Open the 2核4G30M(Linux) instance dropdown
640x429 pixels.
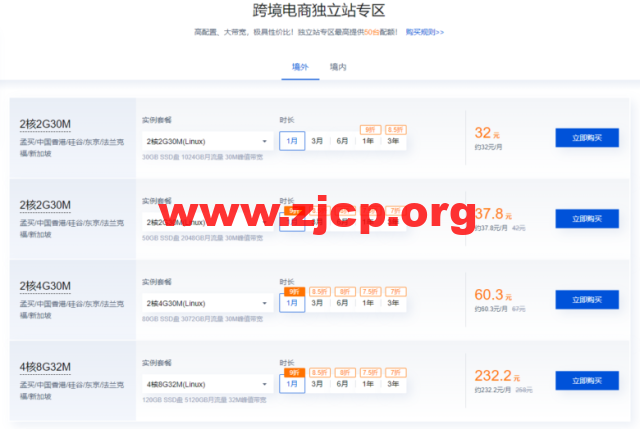[208, 303]
